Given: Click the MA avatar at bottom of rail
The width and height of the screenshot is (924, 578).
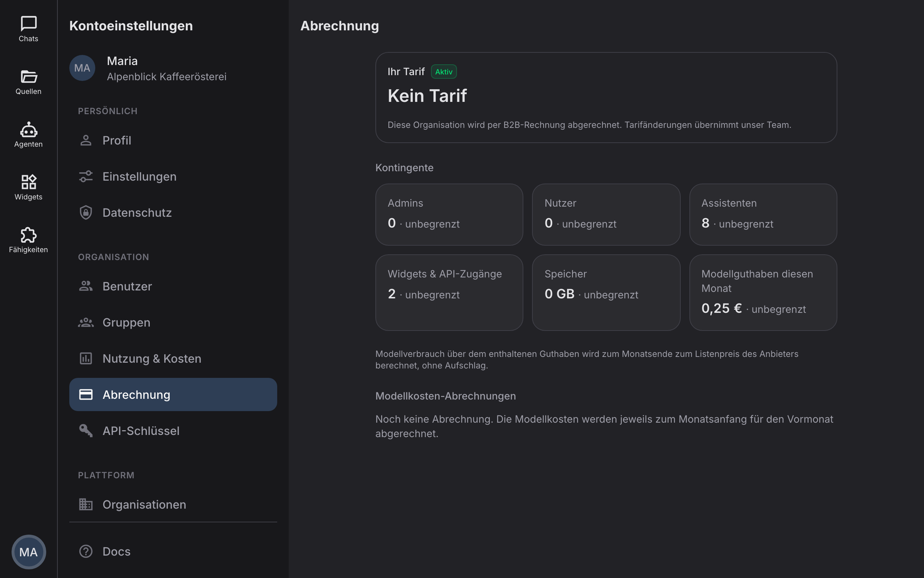Looking at the screenshot, I should [x=29, y=552].
